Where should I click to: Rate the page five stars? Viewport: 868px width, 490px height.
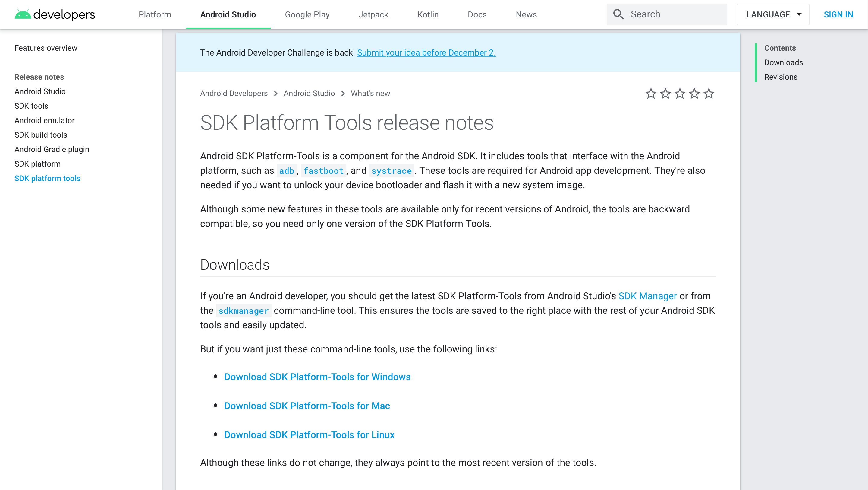click(x=709, y=94)
